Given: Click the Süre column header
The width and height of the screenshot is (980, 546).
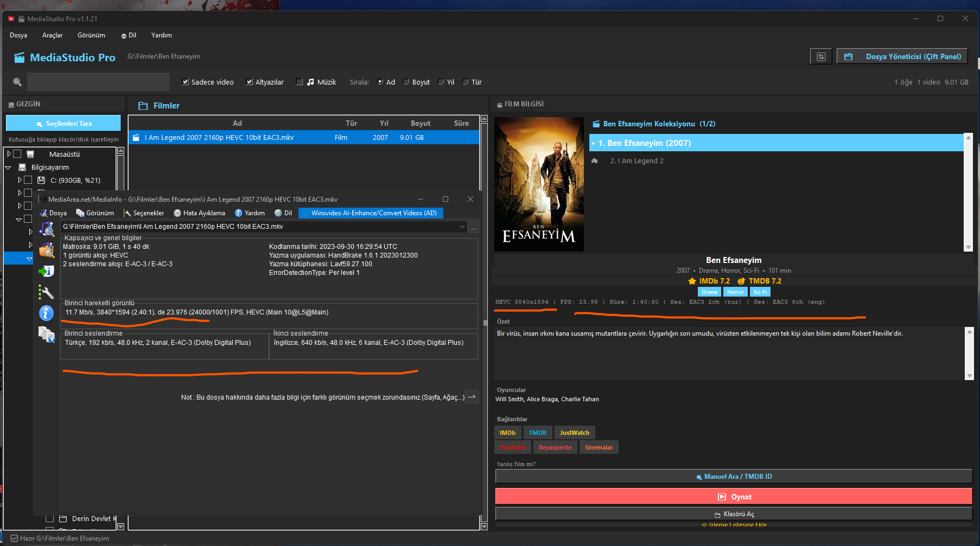Looking at the screenshot, I should tap(461, 123).
